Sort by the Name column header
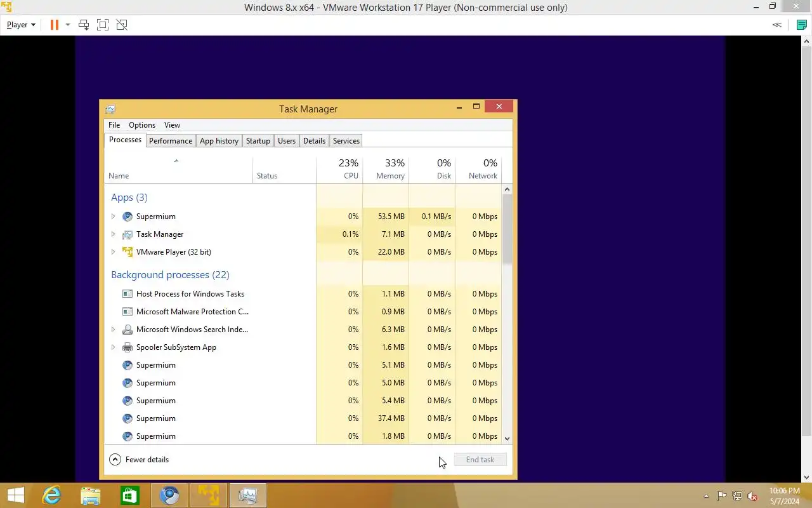The image size is (812, 508). 178,170
